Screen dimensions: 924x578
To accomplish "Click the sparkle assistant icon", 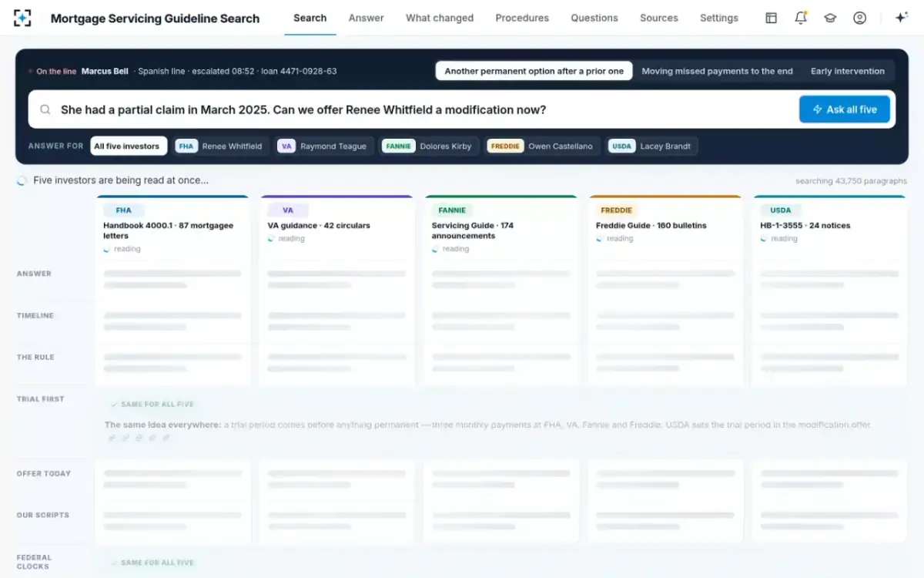I will [902, 18].
